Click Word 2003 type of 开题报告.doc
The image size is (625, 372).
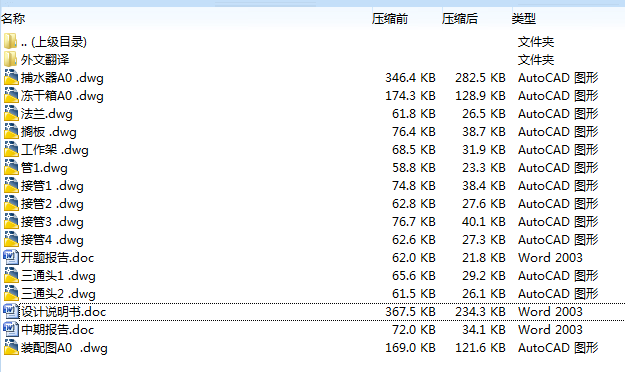pos(550,258)
